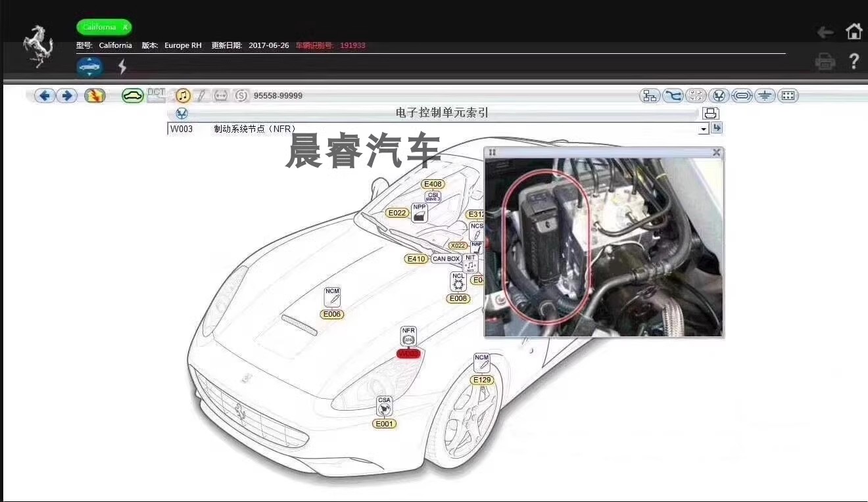Click the 191933 vehicle ID text
This screenshot has width=868, height=502.
pyautogui.click(x=352, y=45)
